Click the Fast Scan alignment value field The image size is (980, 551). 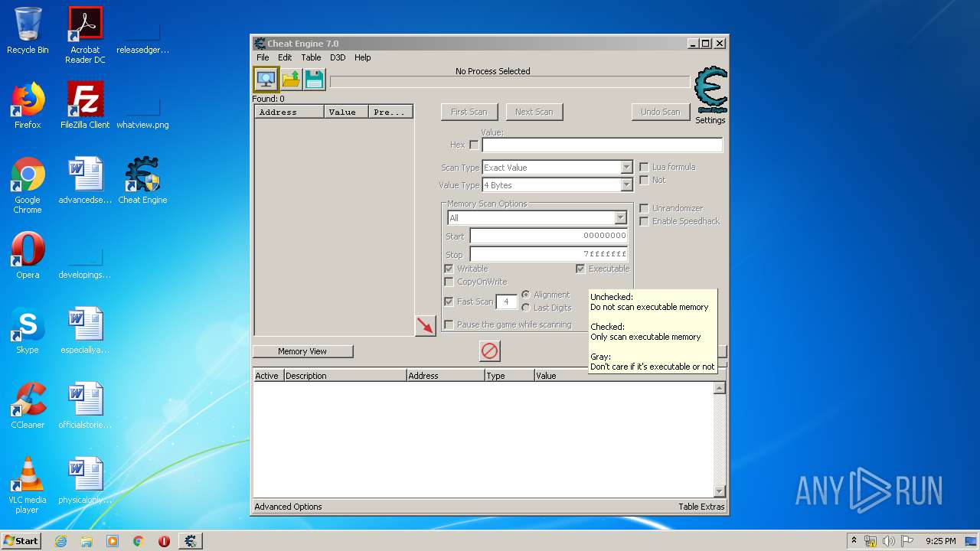click(x=506, y=302)
